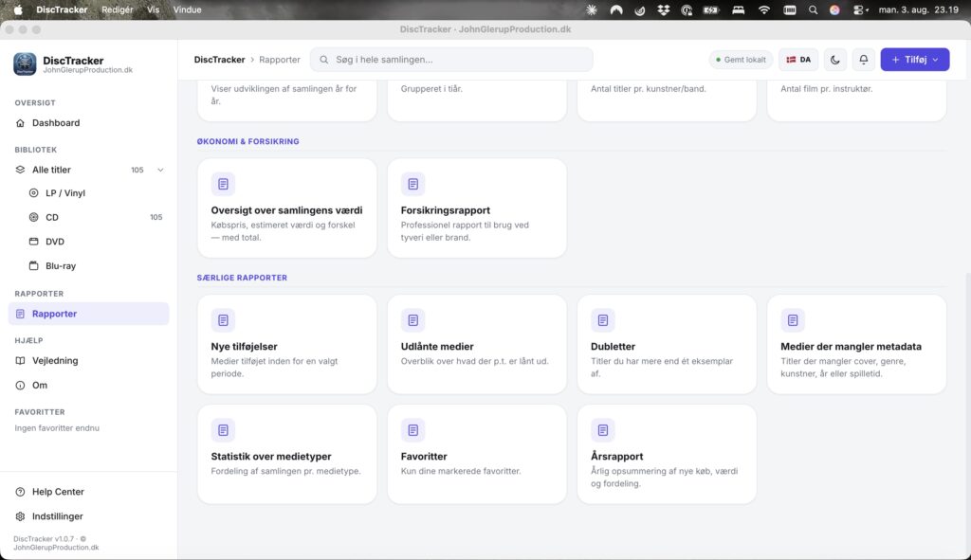The width and height of the screenshot is (971, 560).
Task: Open the Blu-ray library
Action: tap(96, 266)
